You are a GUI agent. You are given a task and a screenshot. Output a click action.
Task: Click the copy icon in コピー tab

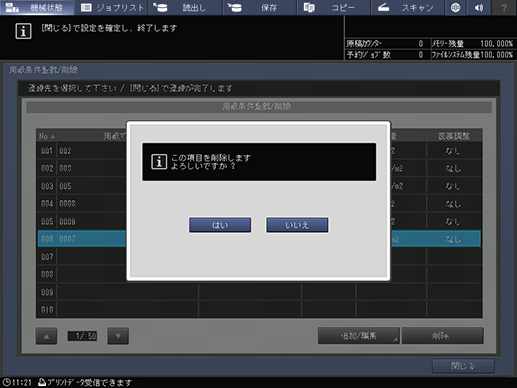point(309,7)
